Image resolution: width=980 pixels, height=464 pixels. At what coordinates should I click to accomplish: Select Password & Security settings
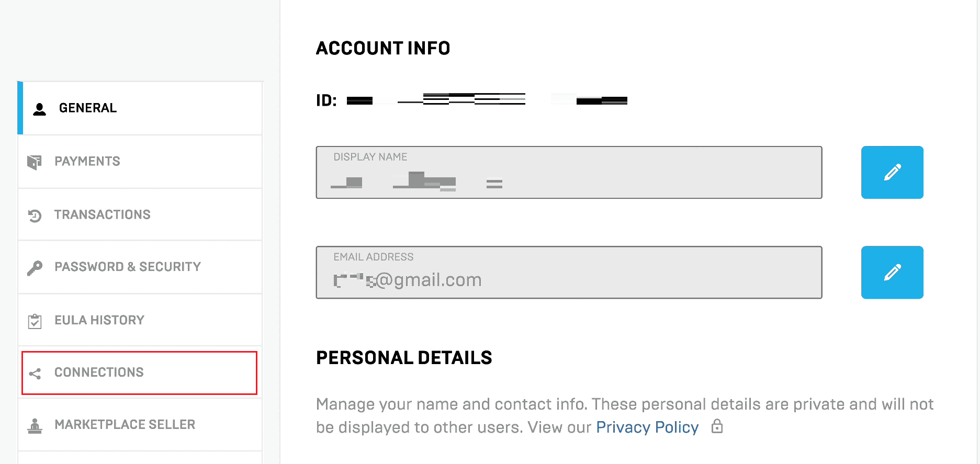(128, 267)
